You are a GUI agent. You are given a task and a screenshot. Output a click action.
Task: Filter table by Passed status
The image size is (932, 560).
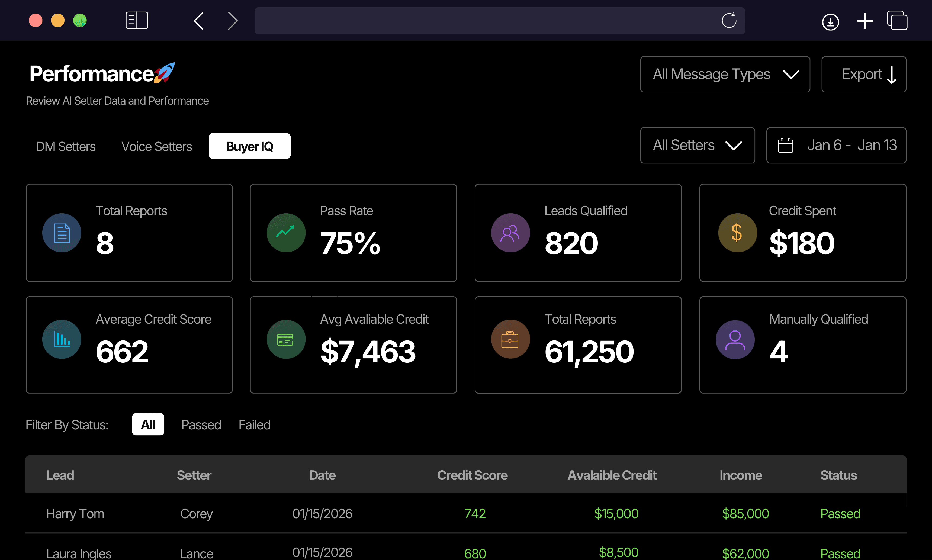[x=201, y=425]
